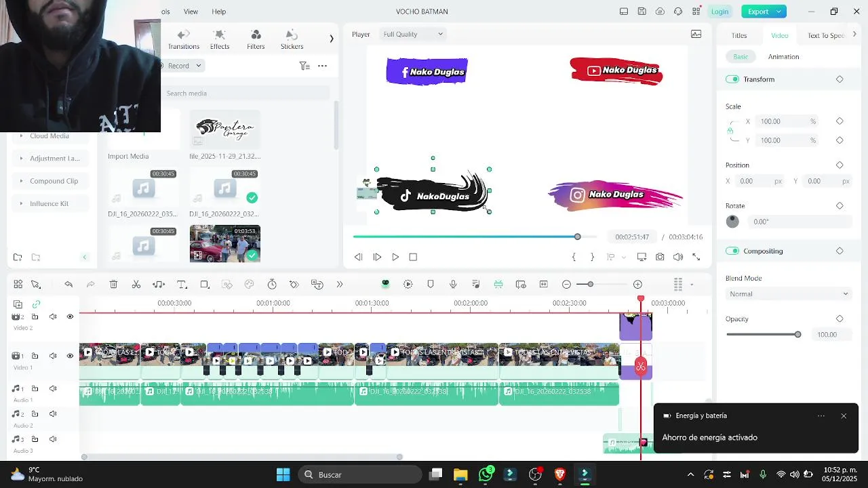
Task: Open the audio beat tool in timeline toolbar
Action: point(159,285)
